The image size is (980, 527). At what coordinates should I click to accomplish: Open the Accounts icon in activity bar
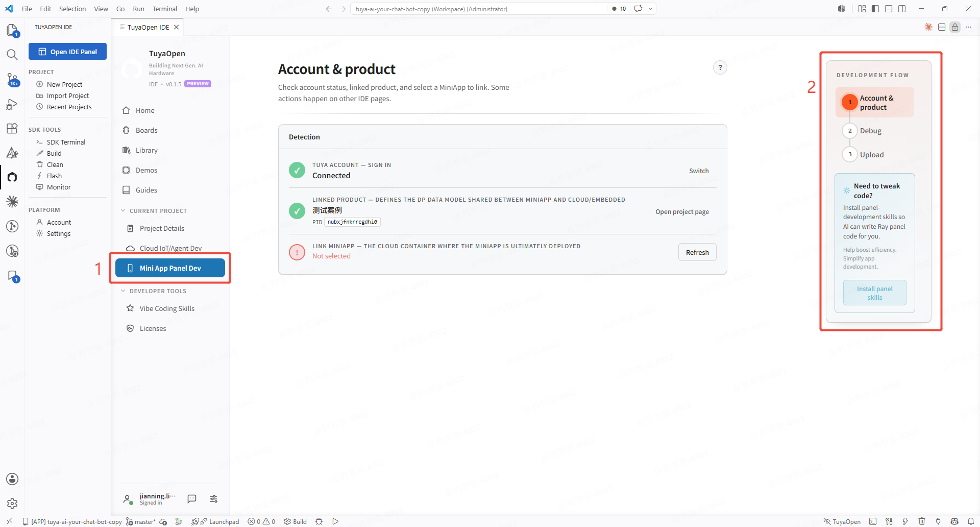(12, 479)
